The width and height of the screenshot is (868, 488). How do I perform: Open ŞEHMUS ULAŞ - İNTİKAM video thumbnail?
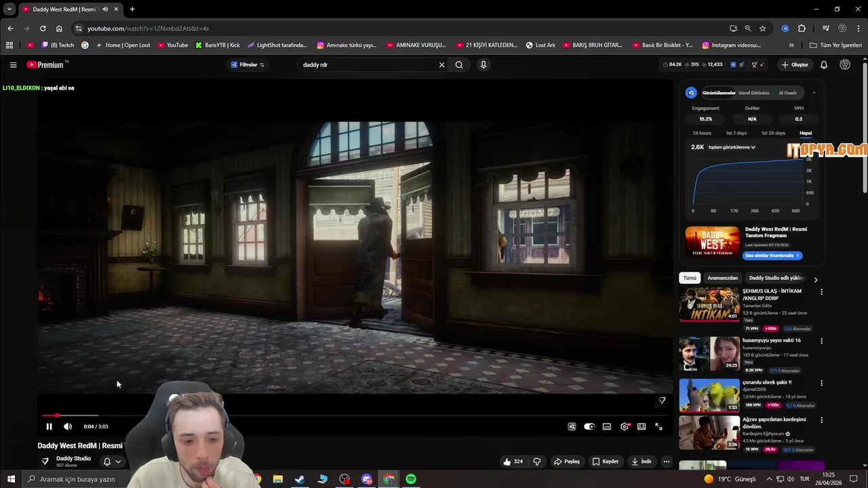point(709,304)
